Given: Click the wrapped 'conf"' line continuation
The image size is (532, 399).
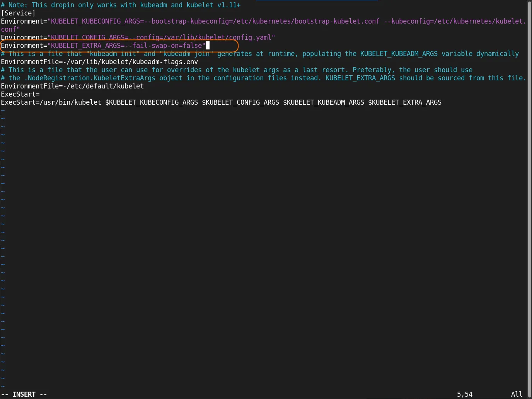Looking at the screenshot, I should [10, 29].
